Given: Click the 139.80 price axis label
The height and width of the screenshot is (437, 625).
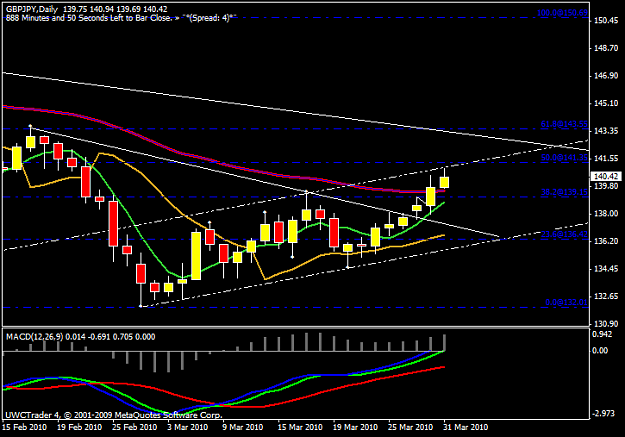Looking at the screenshot, I should [606, 186].
